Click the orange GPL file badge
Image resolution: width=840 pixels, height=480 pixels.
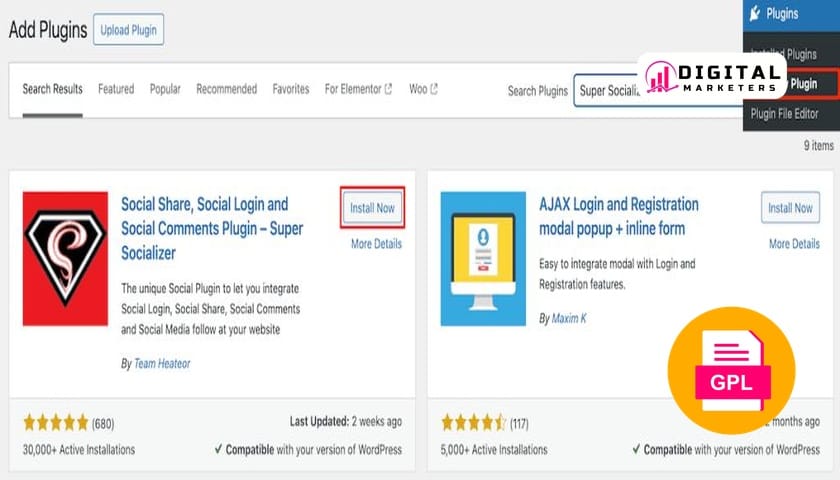point(731,370)
